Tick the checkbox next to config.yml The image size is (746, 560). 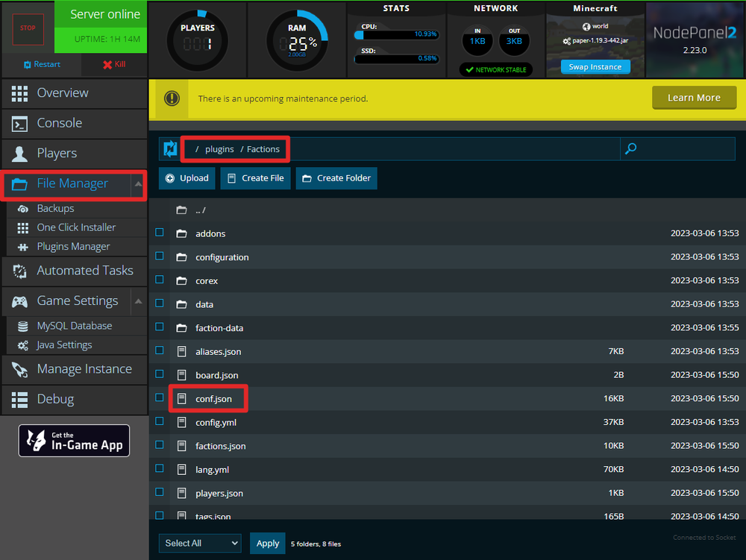coord(159,421)
